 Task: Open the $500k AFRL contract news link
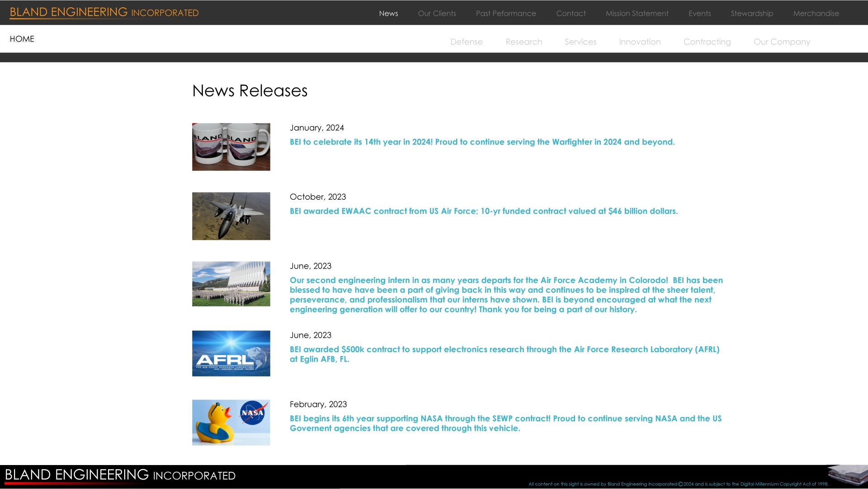[x=505, y=354]
